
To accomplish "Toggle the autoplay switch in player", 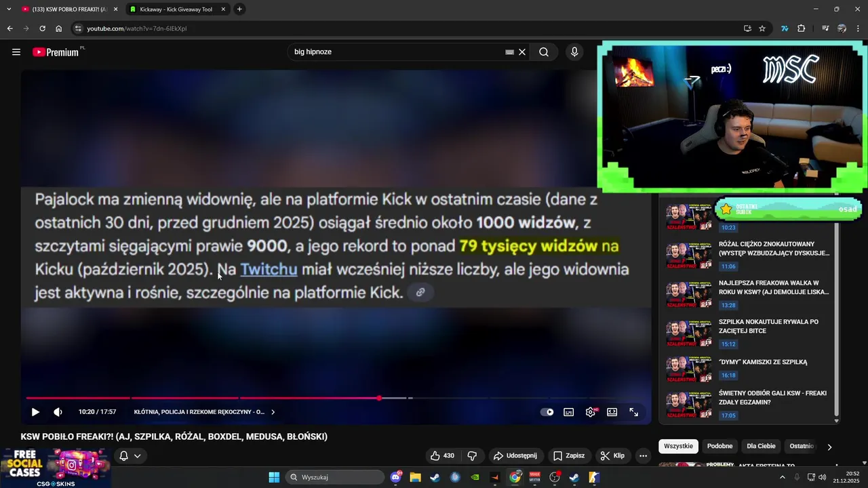I will 547,412.
